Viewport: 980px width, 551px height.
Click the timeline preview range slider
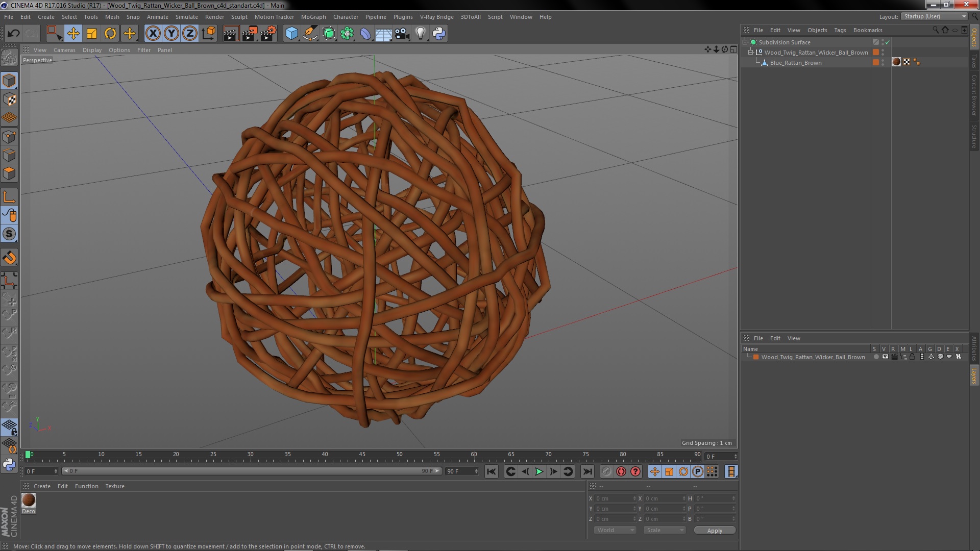[x=252, y=471]
